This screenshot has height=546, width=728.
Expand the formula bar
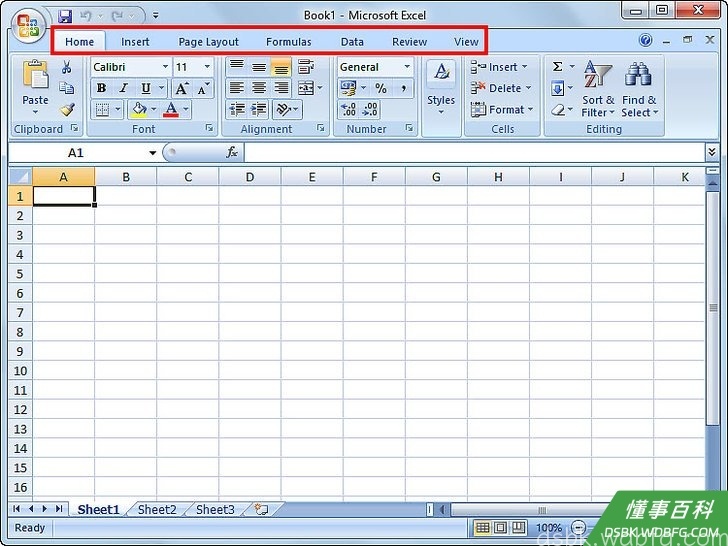pyautogui.click(x=712, y=152)
